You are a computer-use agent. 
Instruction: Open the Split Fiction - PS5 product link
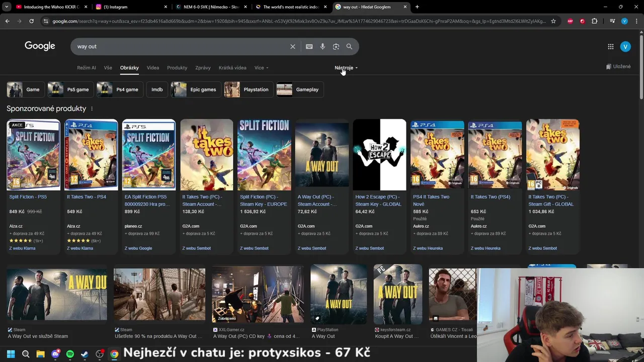28,197
